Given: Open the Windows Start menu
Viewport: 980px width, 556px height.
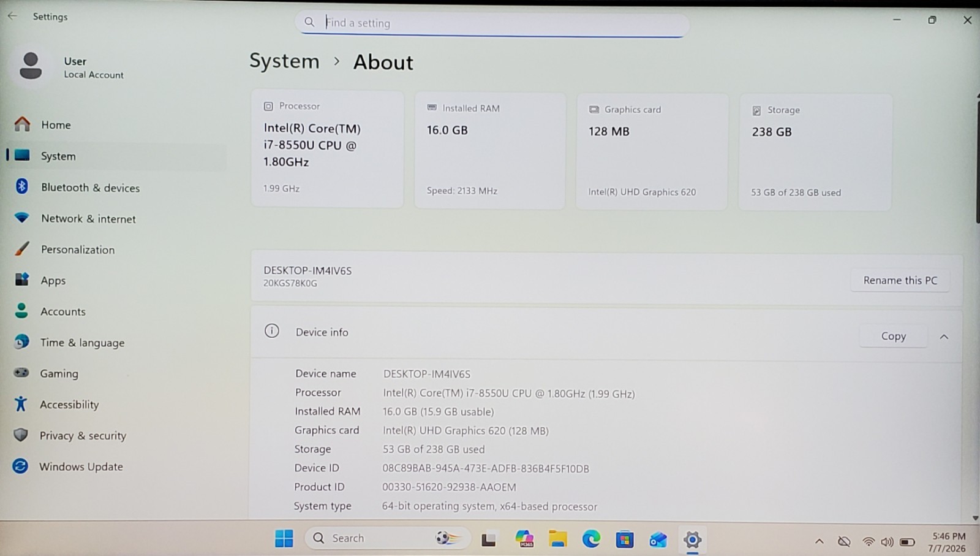Looking at the screenshot, I should pyautogui.click(x=284, y=539).
